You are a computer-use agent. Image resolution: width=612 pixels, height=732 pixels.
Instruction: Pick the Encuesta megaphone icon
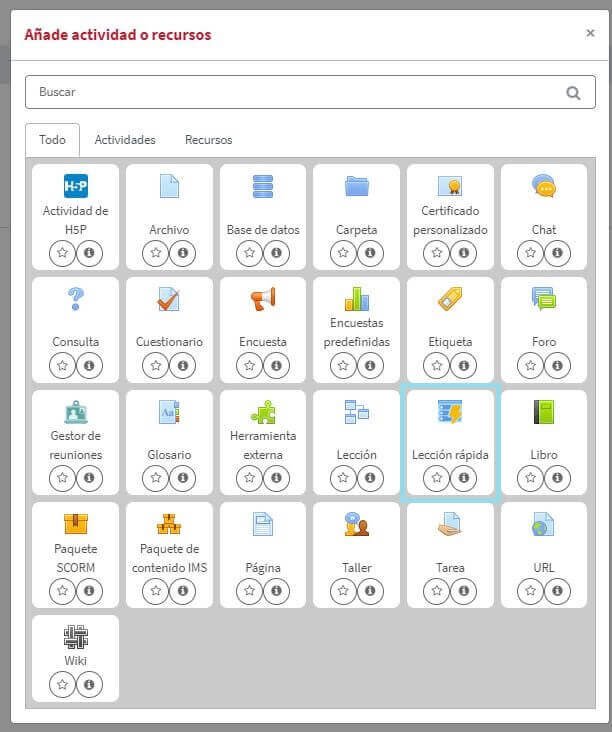[x=263, y=299]
